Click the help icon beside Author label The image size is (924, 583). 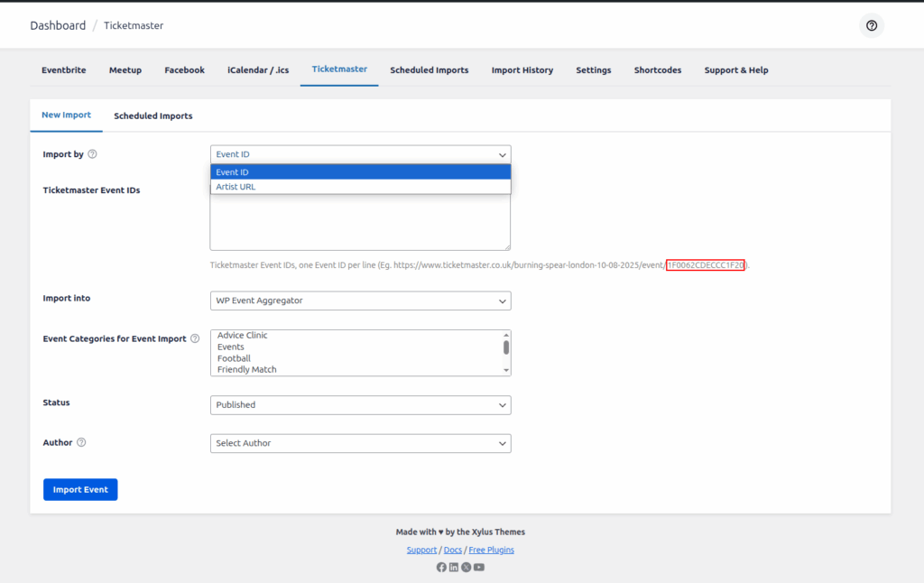[x=81, y=443]
